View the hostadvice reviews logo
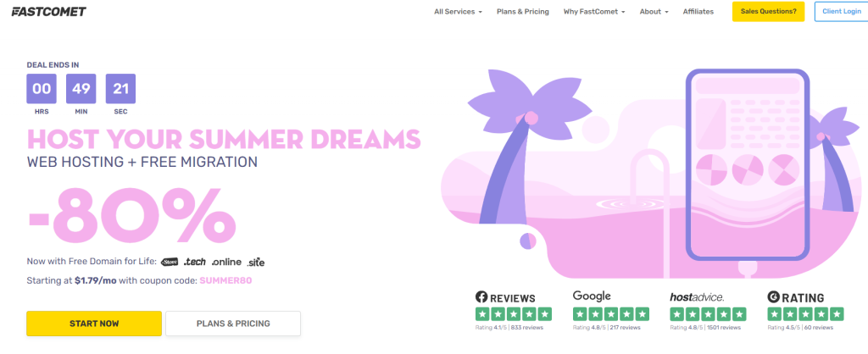 (697, 297)
